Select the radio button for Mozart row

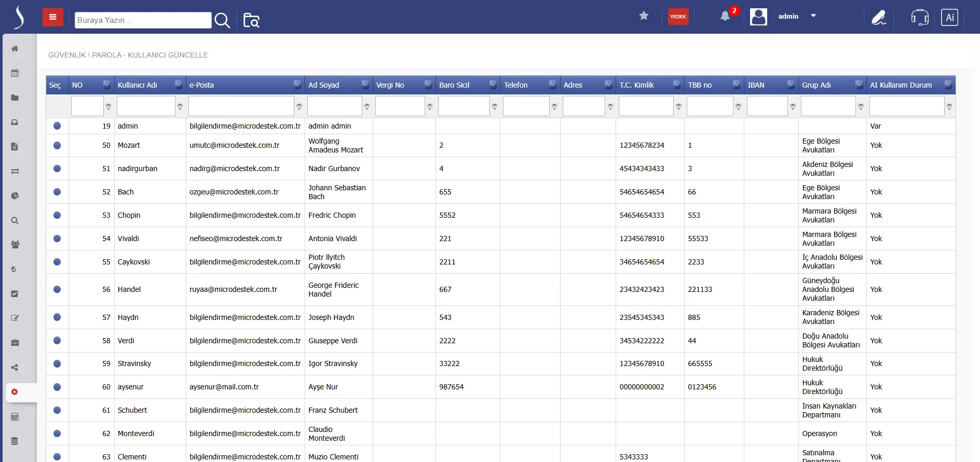pyautogui.click(x=57, y=145)
